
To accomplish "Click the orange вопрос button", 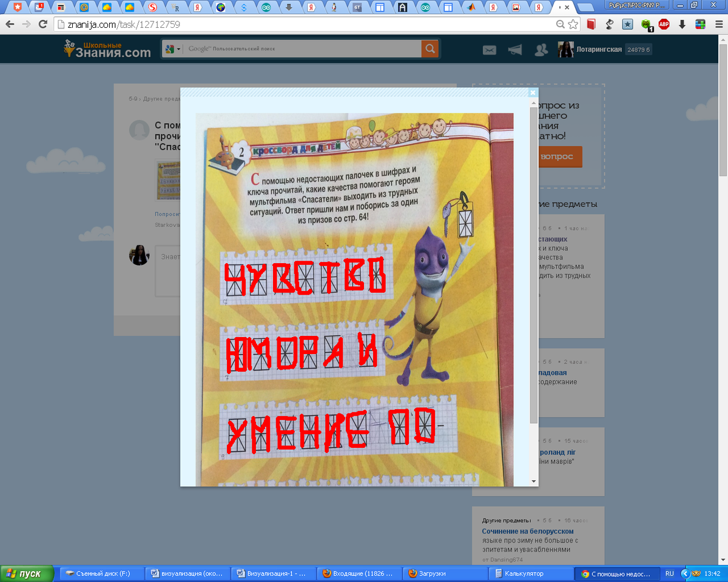I will (x=557, y=156).
